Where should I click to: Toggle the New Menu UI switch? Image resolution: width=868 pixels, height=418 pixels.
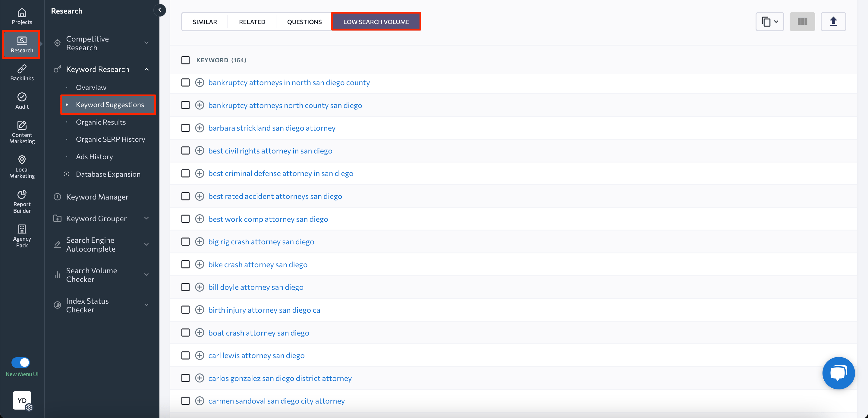coord(21,362)
